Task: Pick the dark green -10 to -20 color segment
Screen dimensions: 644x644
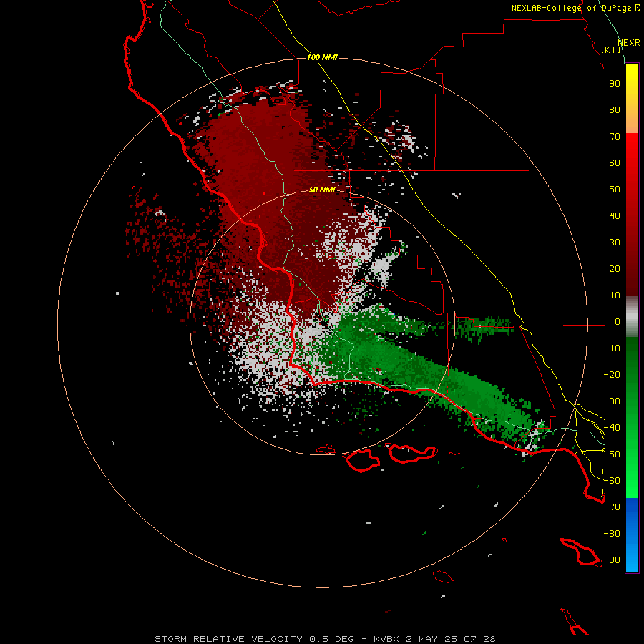Action: 632,361
